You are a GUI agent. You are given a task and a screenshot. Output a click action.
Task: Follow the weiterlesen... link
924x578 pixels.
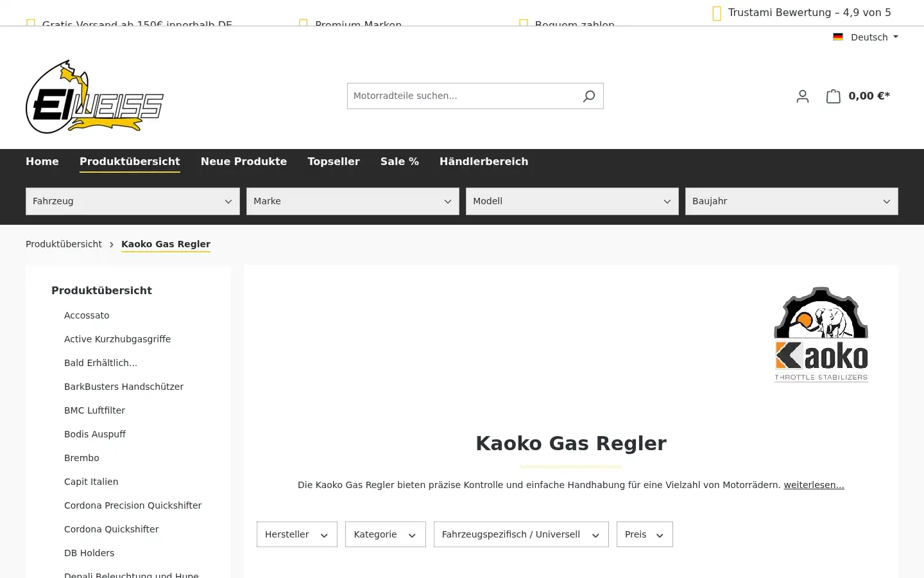click(814, 485)
